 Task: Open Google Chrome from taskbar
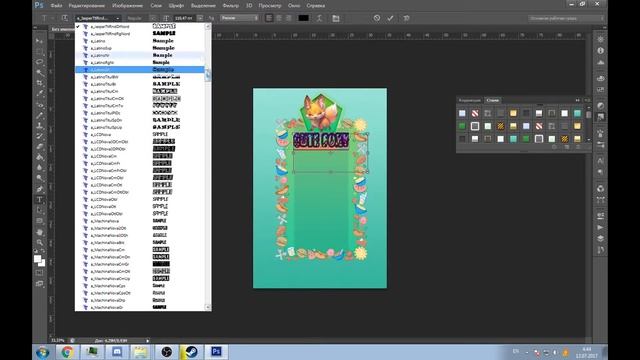(x=68, y=352)
